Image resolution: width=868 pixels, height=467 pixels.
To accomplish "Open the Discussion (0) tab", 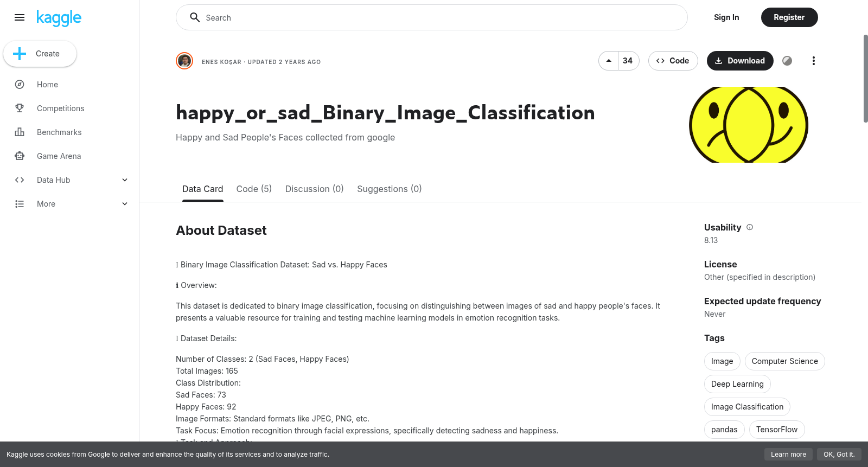I will pos(315,189).
